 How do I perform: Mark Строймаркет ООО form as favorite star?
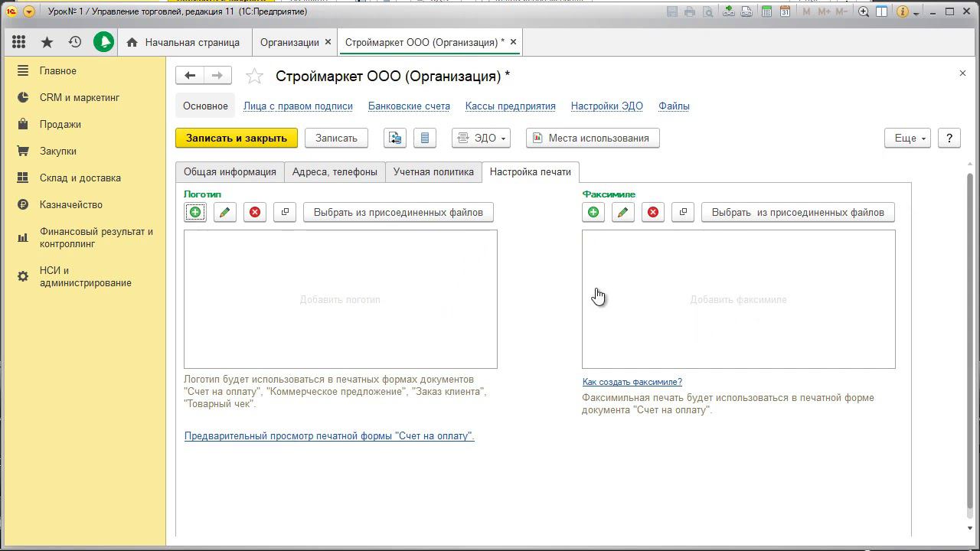[x=254, y=76]
